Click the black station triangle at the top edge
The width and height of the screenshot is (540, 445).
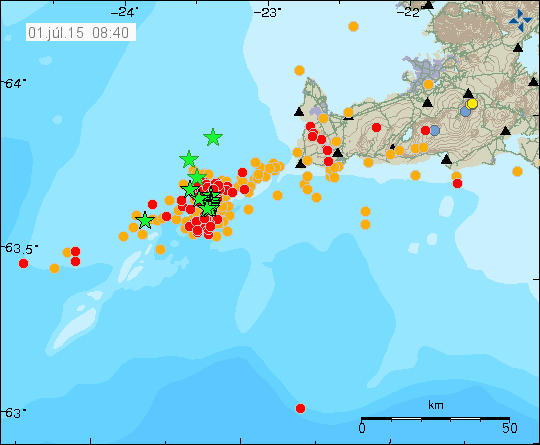click(428, 4)
